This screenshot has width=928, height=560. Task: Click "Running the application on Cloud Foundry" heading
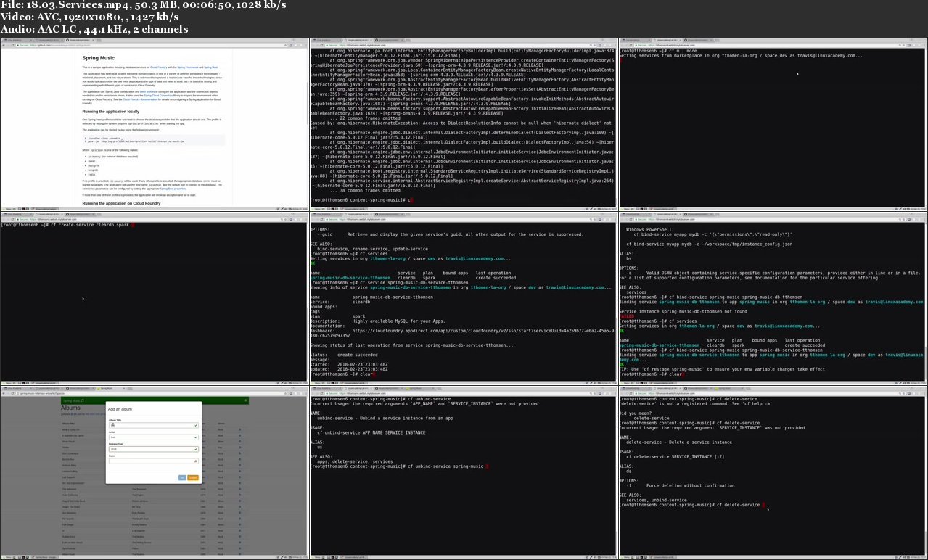click(x=120, y=203)
